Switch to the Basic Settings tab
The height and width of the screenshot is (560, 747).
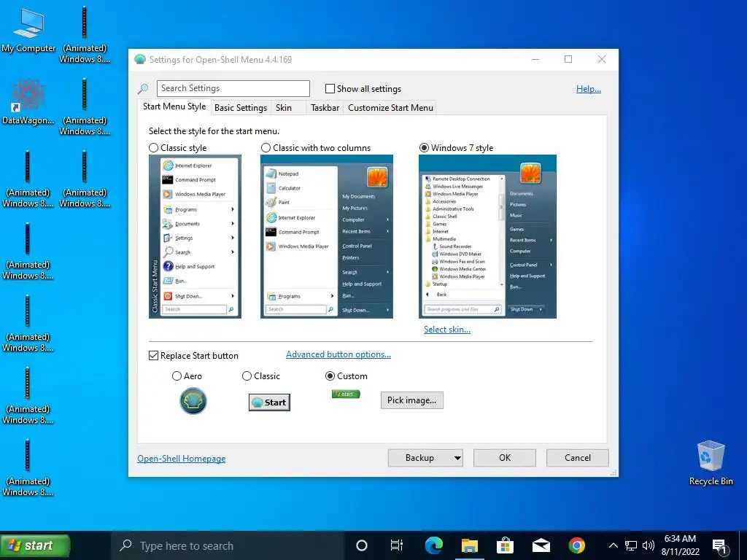click(x=241, y=108)
